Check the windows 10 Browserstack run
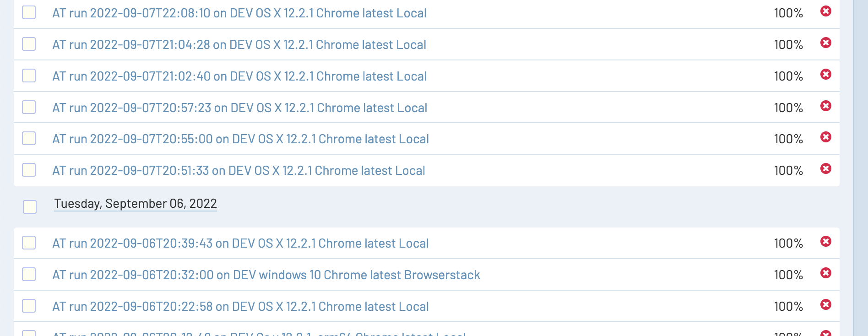The height and width of the screenshot is (336, 868). (x=29, y=274)
